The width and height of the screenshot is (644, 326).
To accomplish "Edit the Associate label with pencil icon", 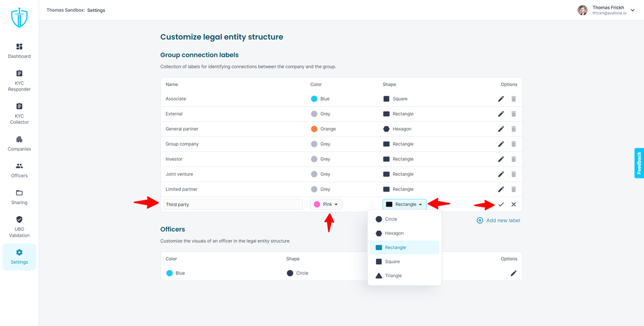I will point(501,99).
